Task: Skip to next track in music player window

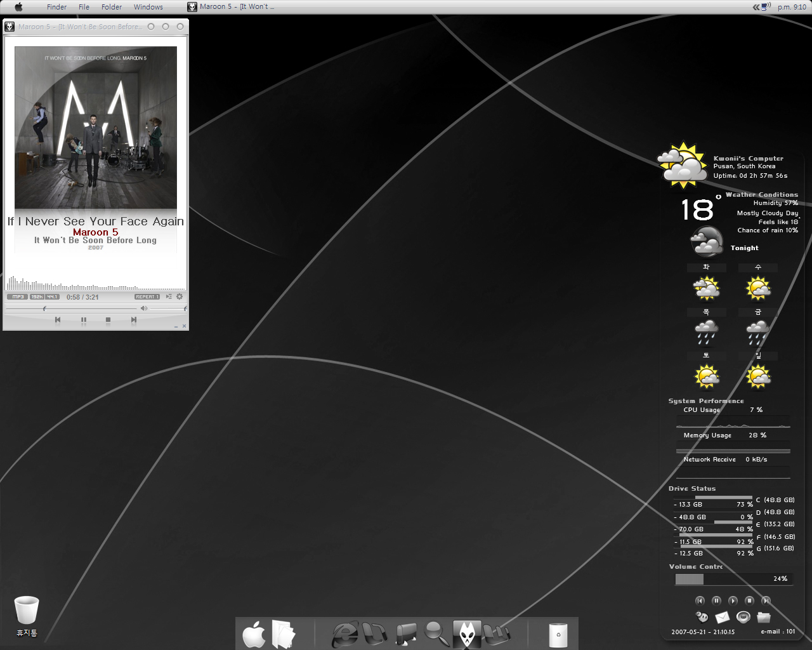Action: [x=133, y=320]
